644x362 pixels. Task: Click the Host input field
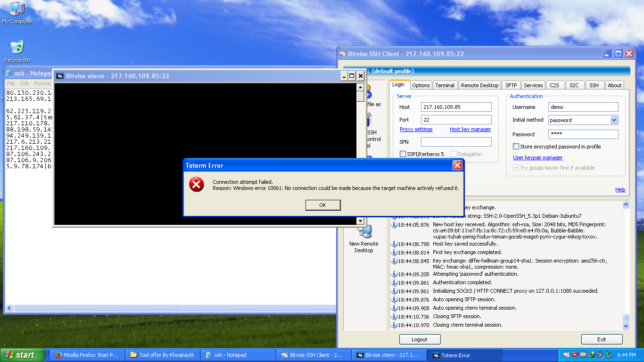point(456,107)
